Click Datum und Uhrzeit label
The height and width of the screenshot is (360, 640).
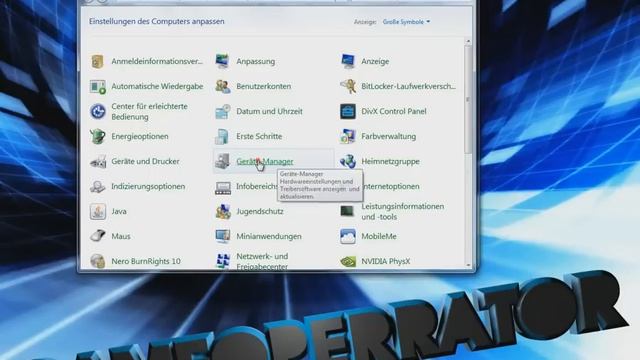[269, 111]
